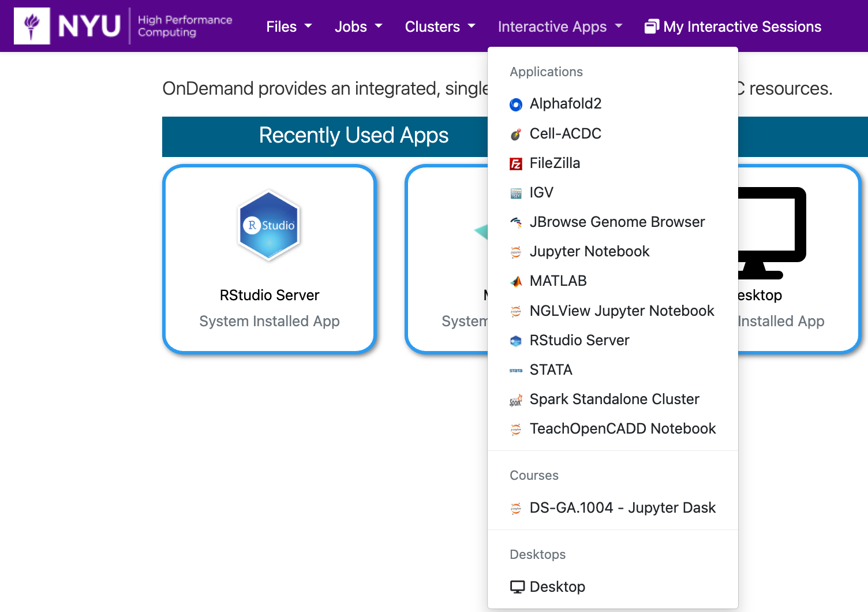Open the Jobs dropdown menu

[358, 27]
